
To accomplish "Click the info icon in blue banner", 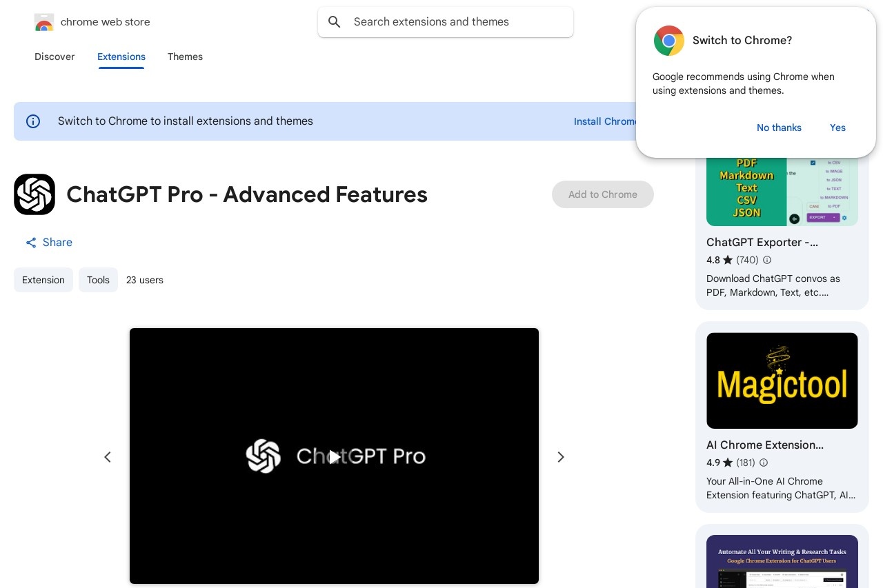I will click(33, 121).
